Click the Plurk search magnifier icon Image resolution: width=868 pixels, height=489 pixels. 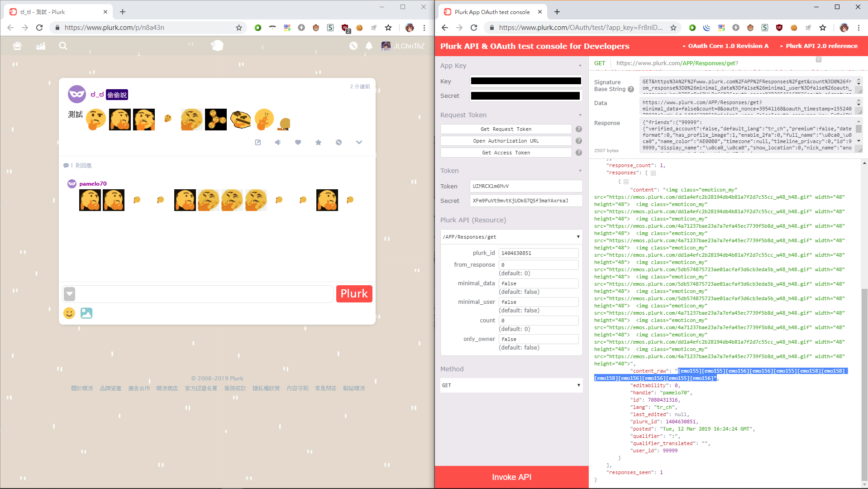click(x=63, y=46)
